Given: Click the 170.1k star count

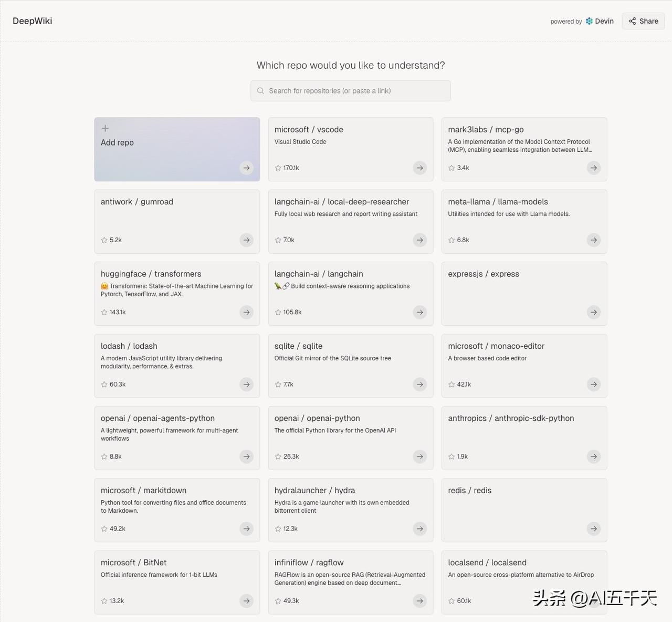Looking at the screenshot, I should (291, 168).
